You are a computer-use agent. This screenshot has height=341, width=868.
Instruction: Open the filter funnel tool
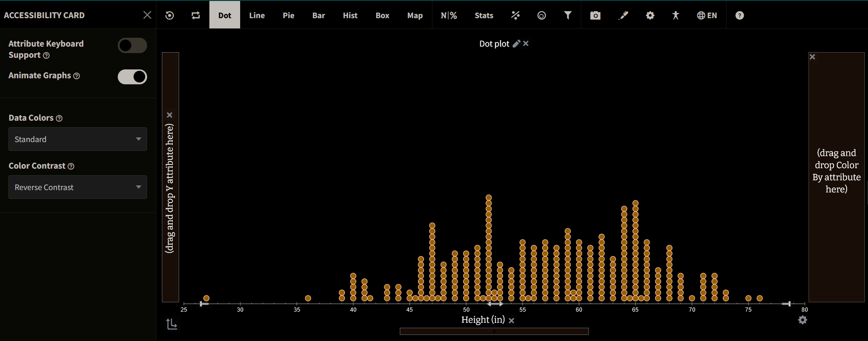[568, 15]
